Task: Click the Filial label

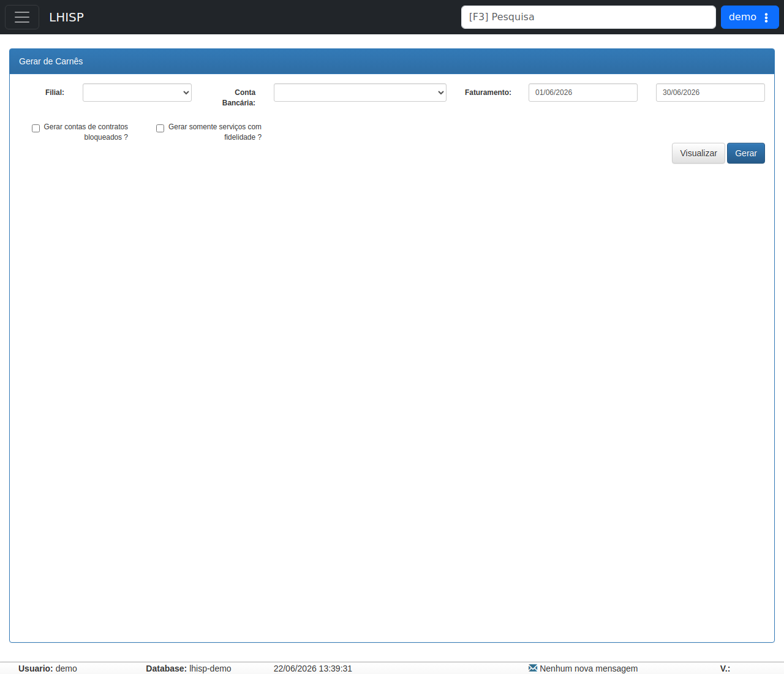Action: pos(55,93)
